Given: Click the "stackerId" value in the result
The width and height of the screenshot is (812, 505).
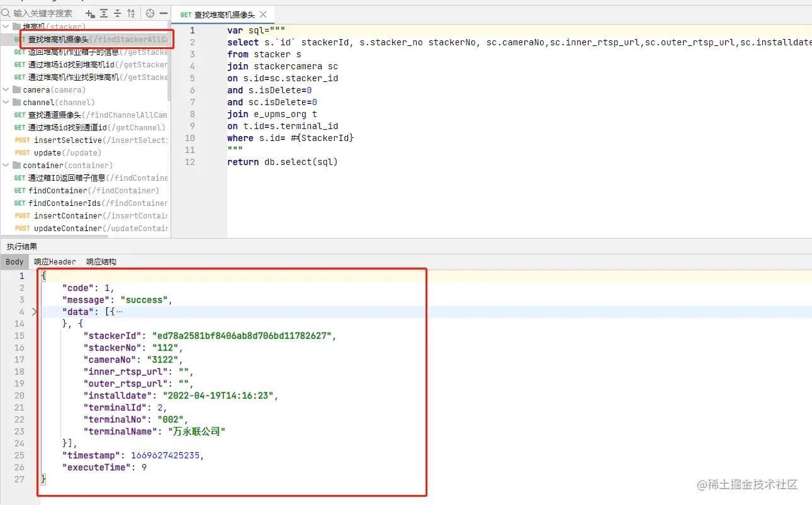Looking at the screenshot, I should pos(242,336).
